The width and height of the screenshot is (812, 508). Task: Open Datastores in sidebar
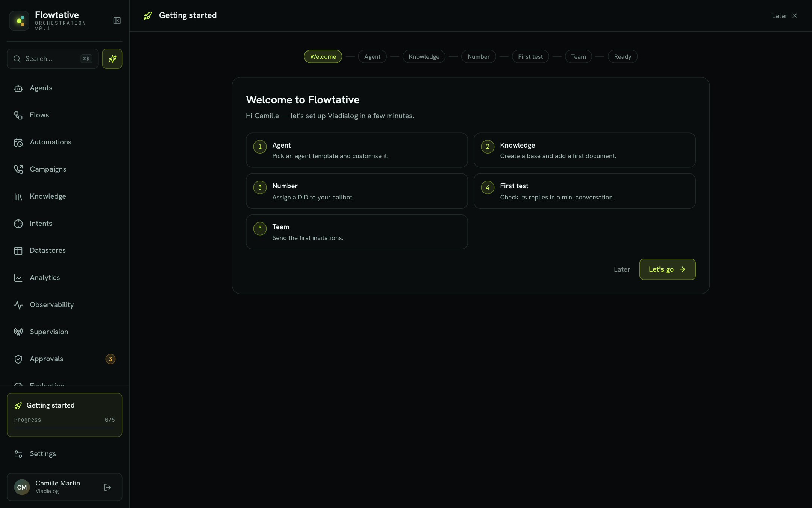[x=64, y=251]
